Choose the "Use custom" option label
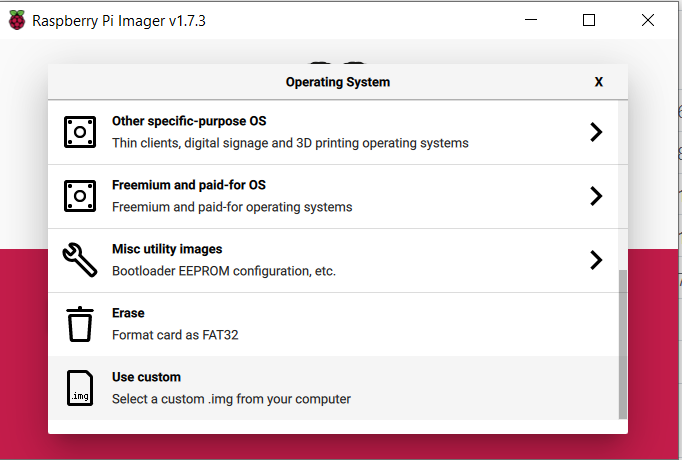682x460 pixels. tap(146, 377)
